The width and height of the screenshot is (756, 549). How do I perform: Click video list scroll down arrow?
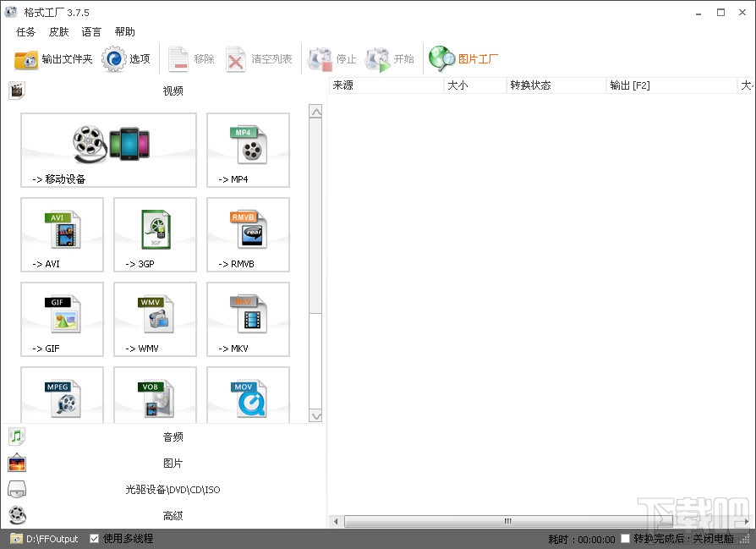[315, 416]
